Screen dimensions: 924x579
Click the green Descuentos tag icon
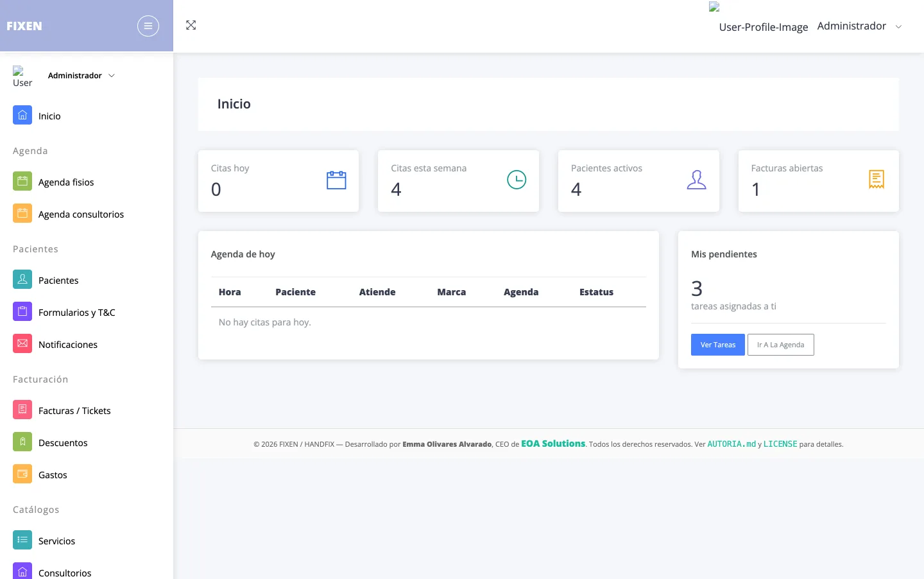click(x=22, y=442)
